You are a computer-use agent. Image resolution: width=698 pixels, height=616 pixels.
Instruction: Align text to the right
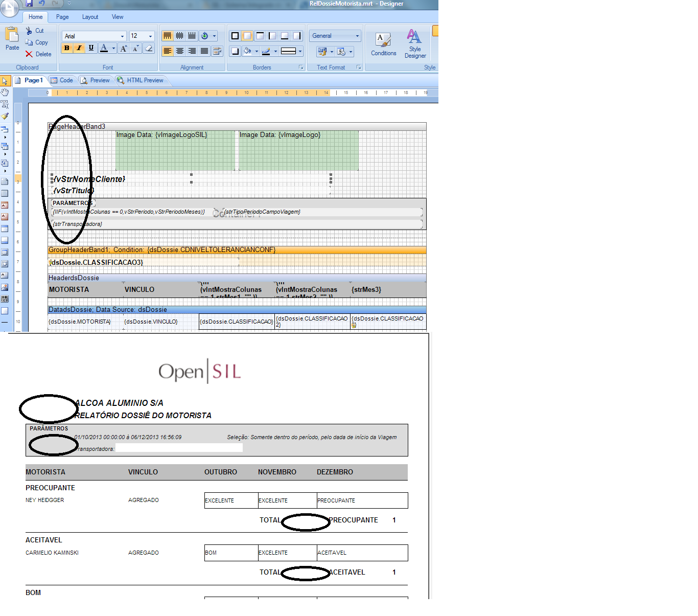click(x=192, y=51)
